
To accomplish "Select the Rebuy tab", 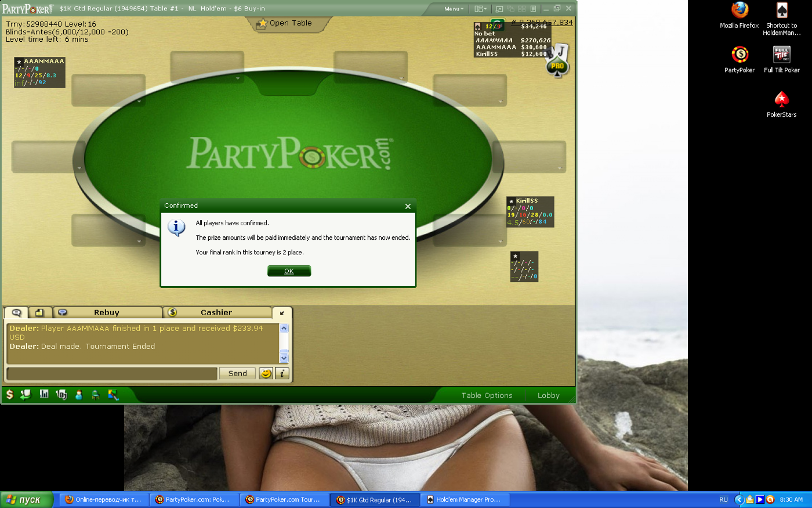I will coord(107,312).
